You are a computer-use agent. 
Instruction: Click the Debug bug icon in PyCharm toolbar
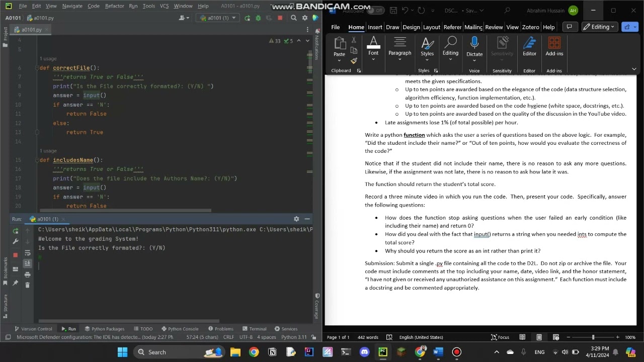point(258,18)
